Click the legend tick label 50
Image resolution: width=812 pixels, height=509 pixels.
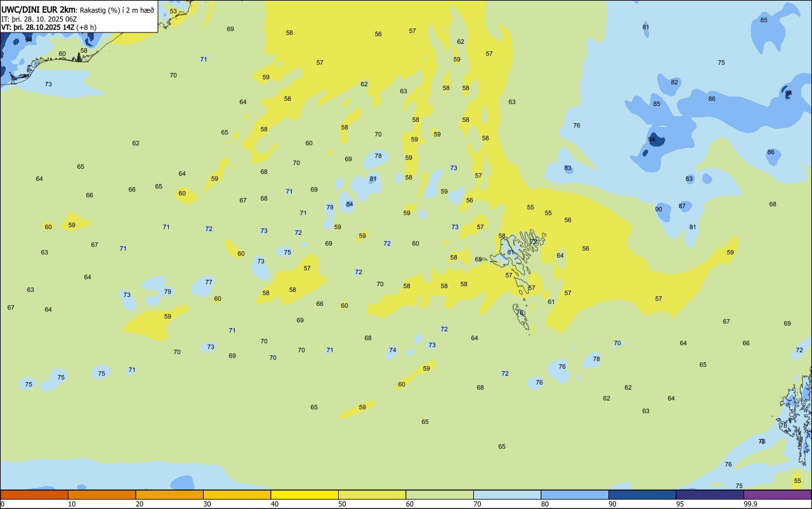coord(342,504)
